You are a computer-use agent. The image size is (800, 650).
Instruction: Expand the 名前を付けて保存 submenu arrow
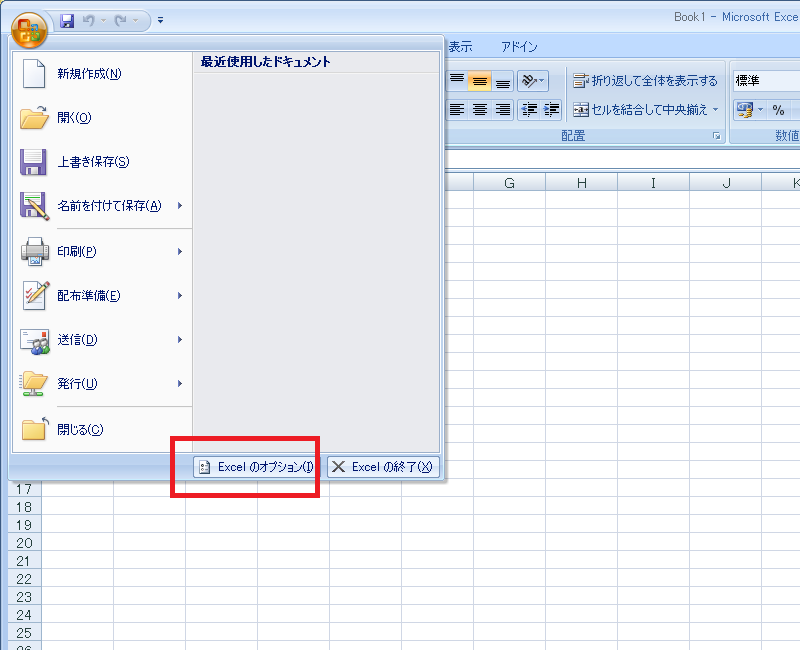coord(180,206)
